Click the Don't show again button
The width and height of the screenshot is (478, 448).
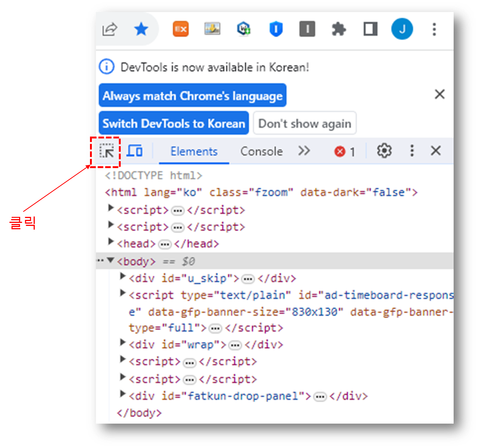coord(305,123)
